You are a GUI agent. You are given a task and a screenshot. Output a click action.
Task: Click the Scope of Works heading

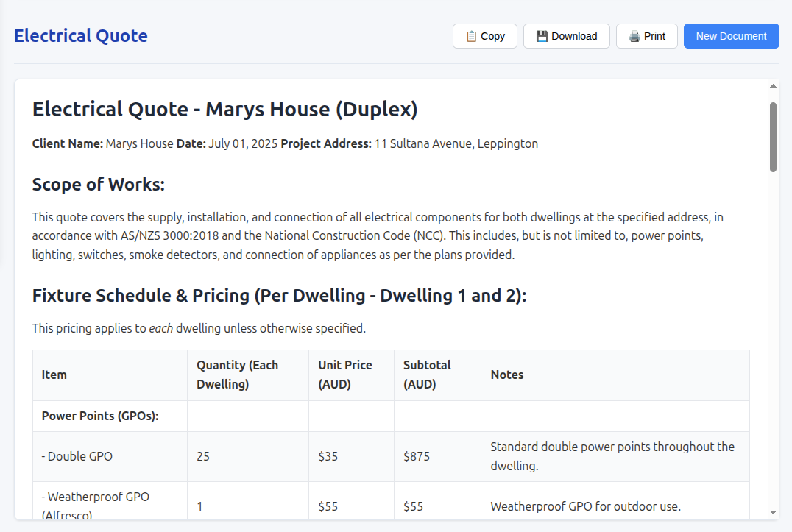pos(98,184)
